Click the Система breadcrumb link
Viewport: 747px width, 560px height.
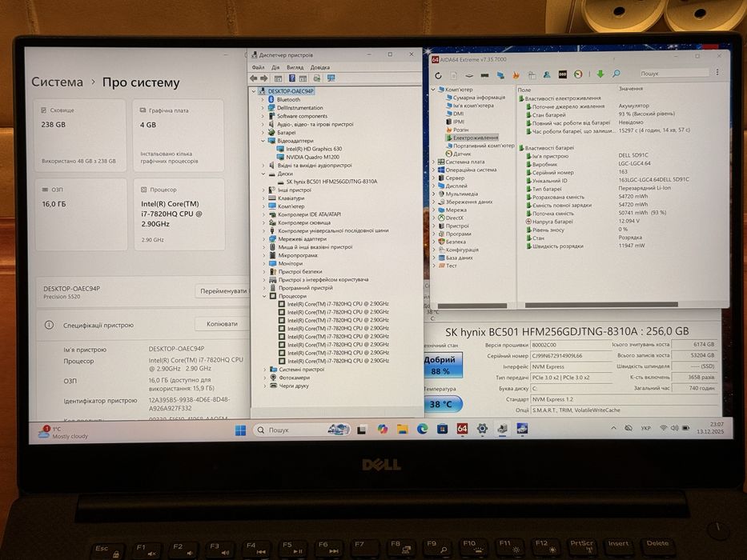coord(57,82)
